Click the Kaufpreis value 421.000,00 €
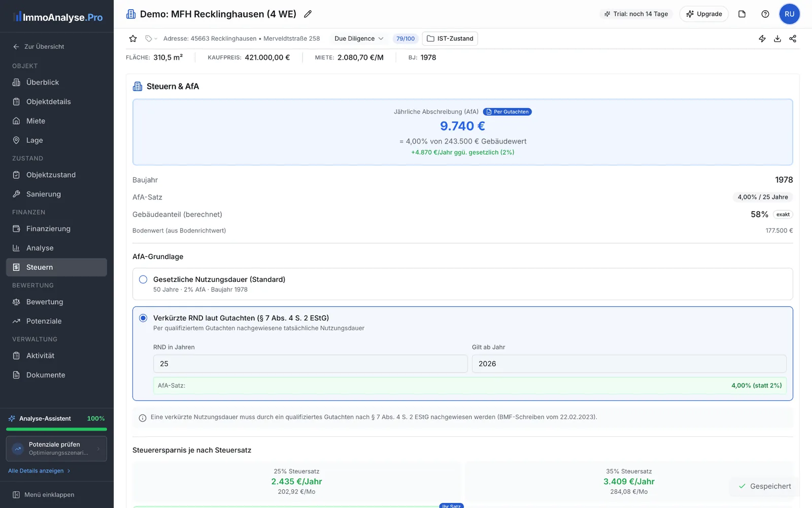 click(267, 57)
